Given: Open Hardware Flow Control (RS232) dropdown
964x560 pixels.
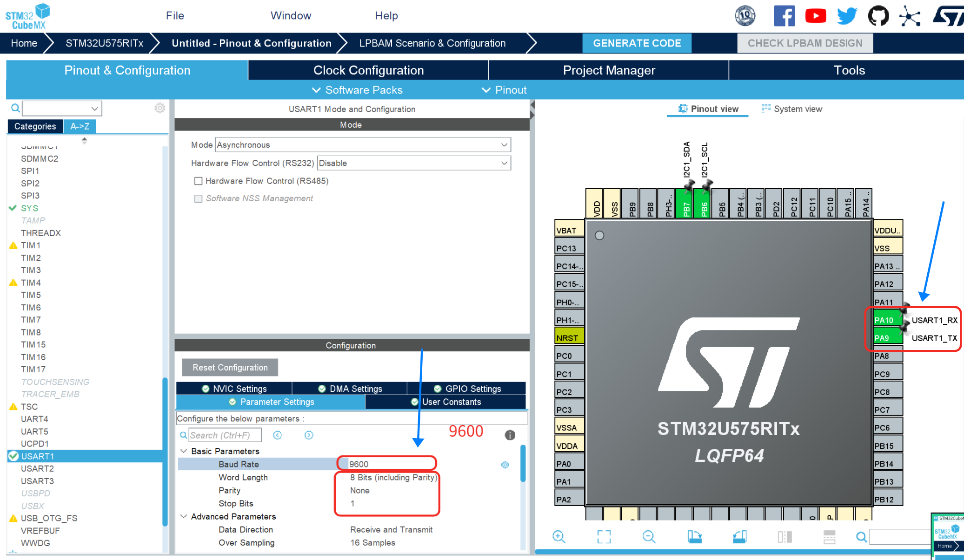Looking at the screenshot, I should click(x=414, y=163).
